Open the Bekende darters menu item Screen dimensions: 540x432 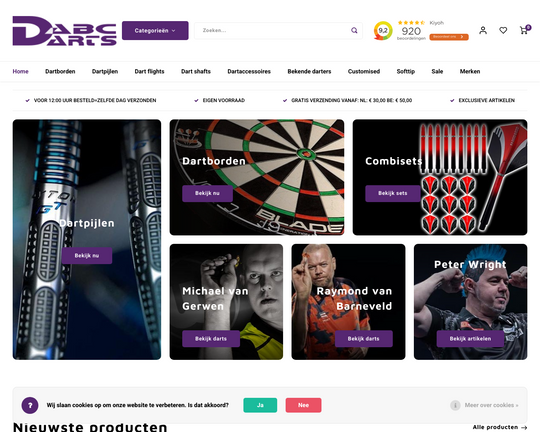pos(309,71)
